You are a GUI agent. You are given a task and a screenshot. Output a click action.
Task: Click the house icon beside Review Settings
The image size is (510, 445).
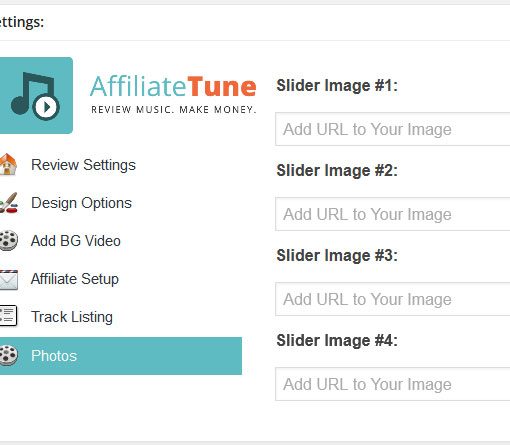point(8,164)
